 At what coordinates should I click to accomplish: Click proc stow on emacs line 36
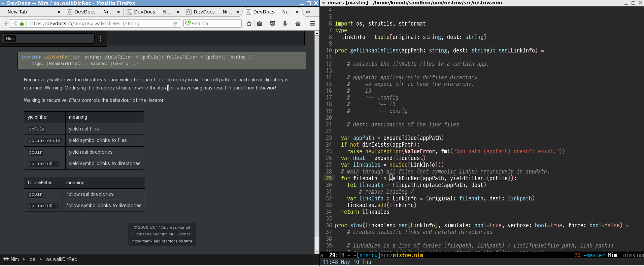pyautogui.click(x=348, y=225)
